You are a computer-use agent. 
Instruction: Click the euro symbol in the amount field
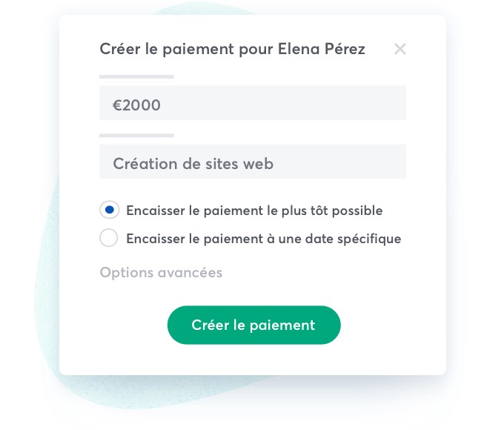coord(117,105)
